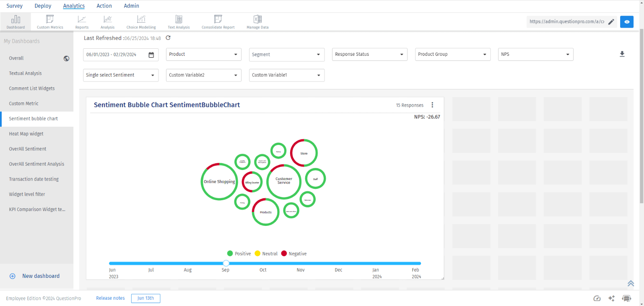Expand the Single select Sentiment dropdown
This screenshot has height=306, width=644.
click(x=121, y=75)
